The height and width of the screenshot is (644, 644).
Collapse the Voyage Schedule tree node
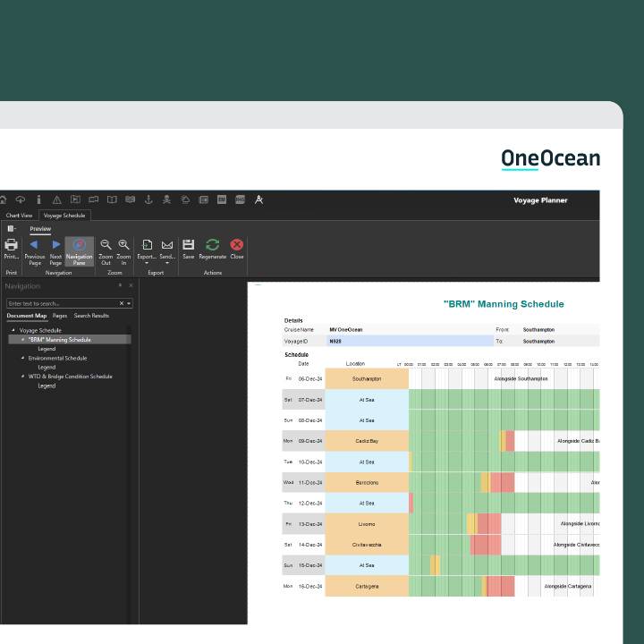pyautogui.click(x=13, y=330)
